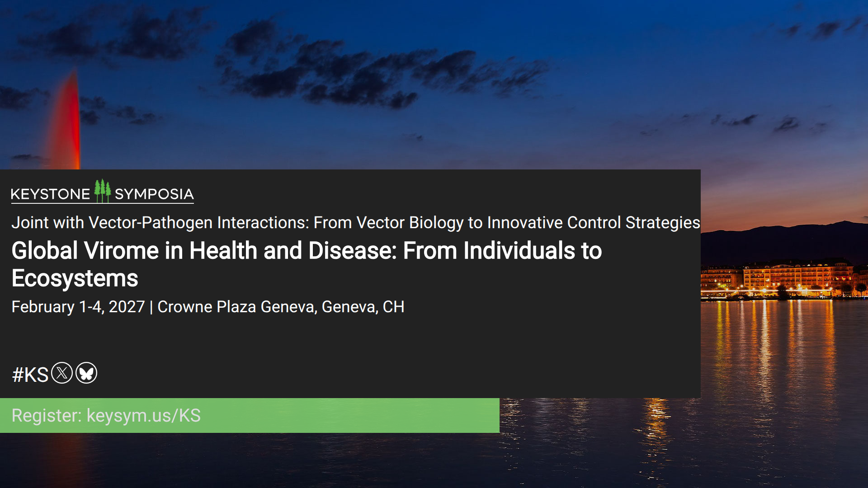Click the red-lit fountain in the background

point(68,122)
